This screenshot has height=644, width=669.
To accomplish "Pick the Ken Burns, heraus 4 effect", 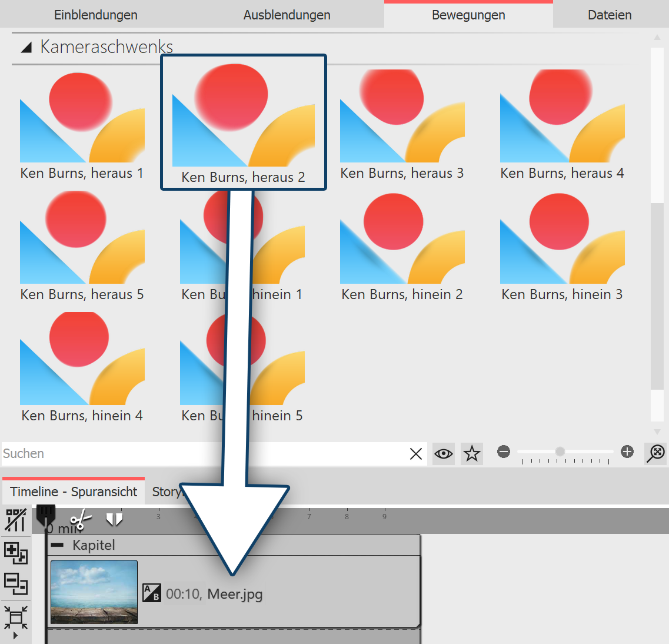I will point(562,125).
